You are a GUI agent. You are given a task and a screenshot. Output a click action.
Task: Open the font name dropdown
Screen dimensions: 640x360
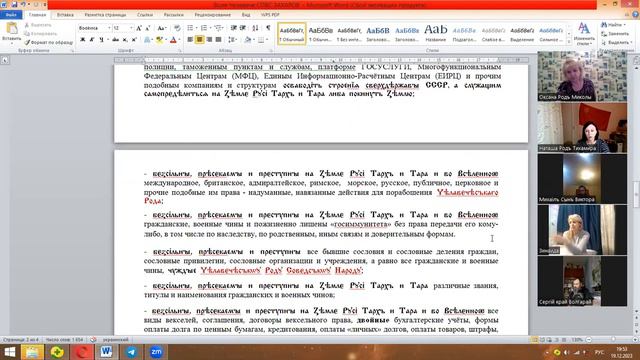(x=109, y=28)
